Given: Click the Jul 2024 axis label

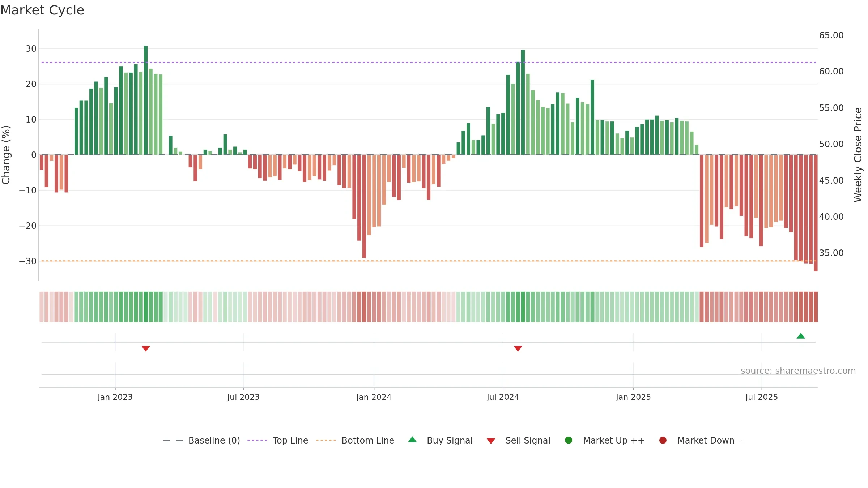Looking at the screenshot, I should tap(503, 397).
